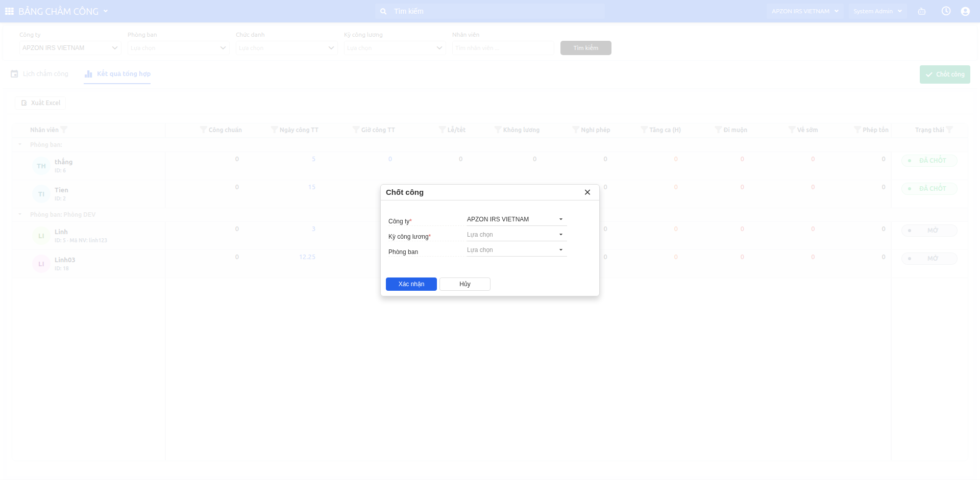Focus the top Tìm kiếm search box
This screenshot has height=480, width=980.
(x=490, y=11)
